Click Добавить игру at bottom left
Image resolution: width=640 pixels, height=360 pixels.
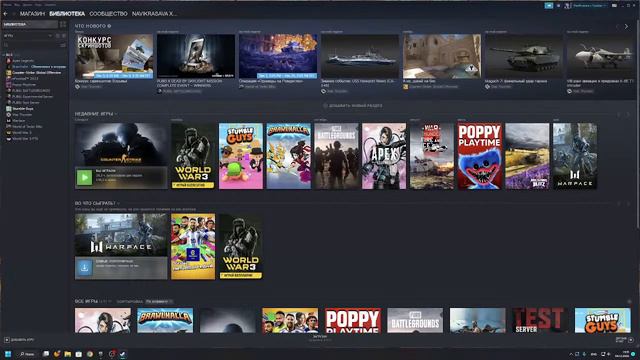click(x=20, y=340)
